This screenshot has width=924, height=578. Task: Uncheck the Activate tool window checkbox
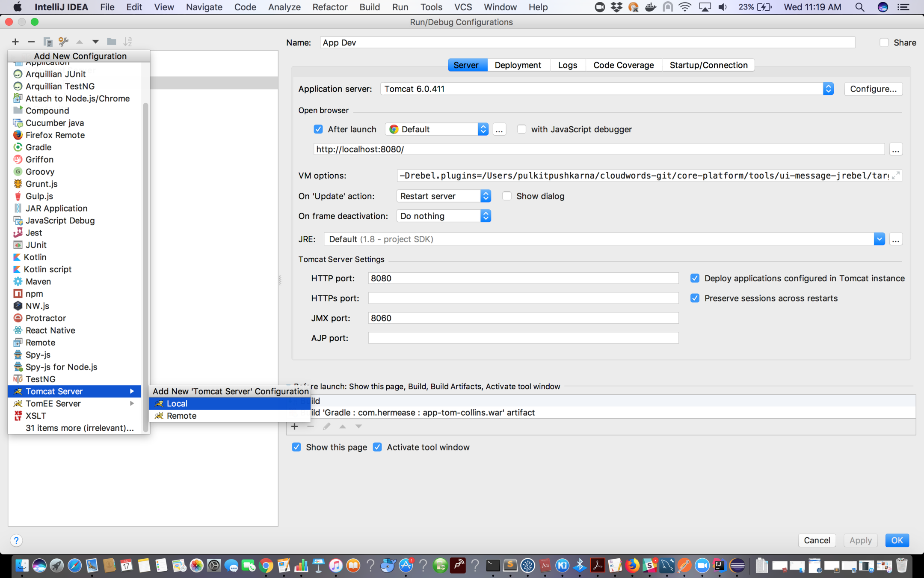click(377, 447)
